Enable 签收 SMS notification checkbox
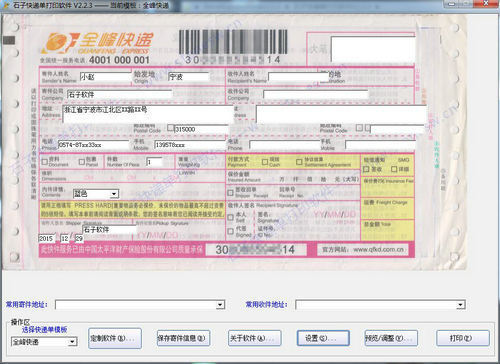Screen dimensions: 500x364 (366, 169)
